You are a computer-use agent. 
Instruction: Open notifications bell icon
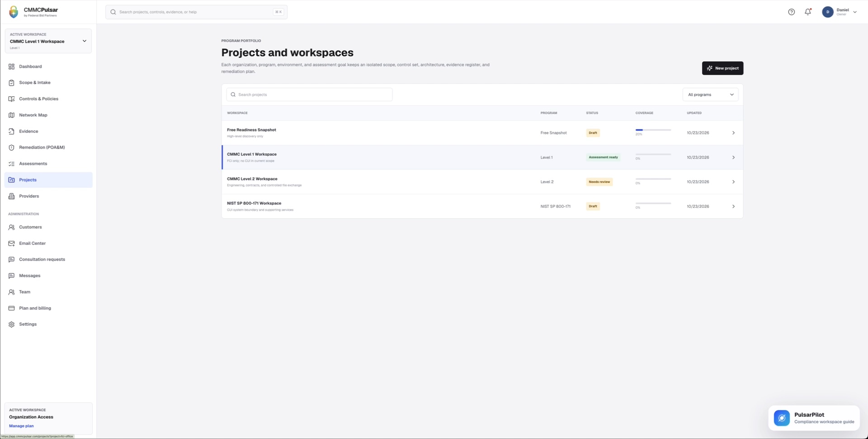click(x=808, y=12)
